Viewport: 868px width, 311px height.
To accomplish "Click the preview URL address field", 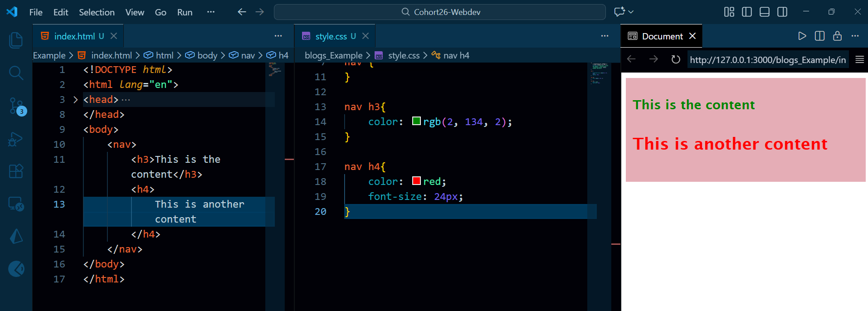I will pos(768,60).
